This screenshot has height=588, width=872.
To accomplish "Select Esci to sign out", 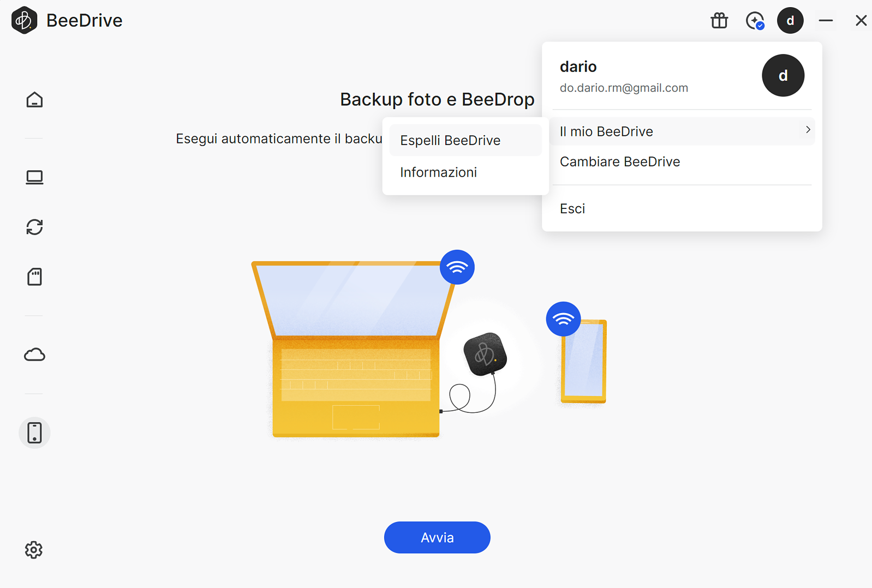I will pos(682,208).
